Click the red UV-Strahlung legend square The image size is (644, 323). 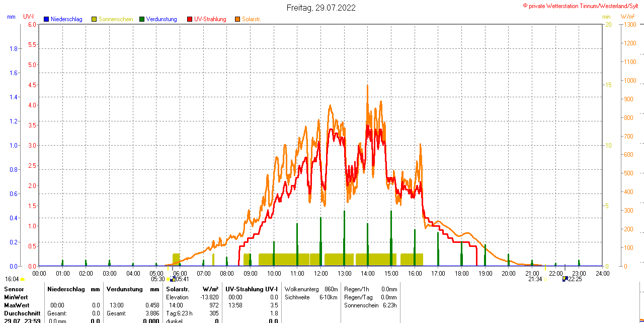(x=190, y=19)
